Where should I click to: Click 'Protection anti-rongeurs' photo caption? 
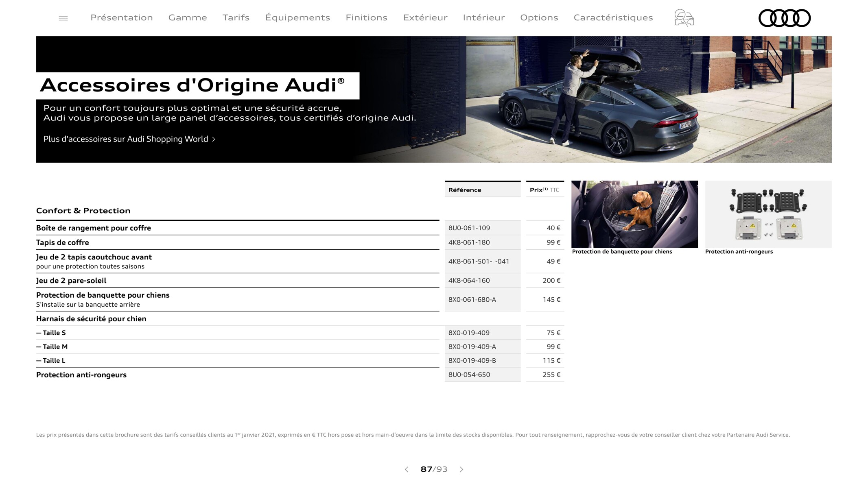point(739,252)
